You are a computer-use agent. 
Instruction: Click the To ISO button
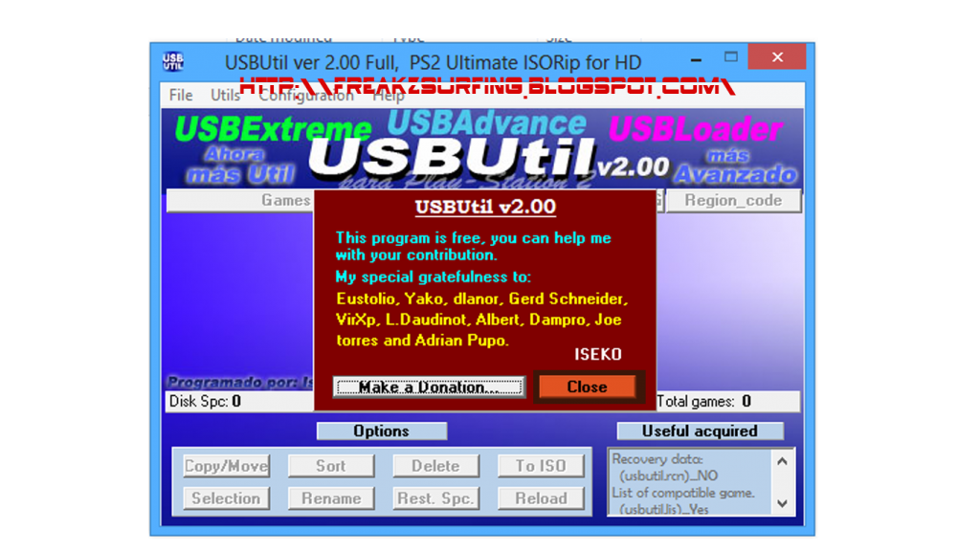pos(541,466)
